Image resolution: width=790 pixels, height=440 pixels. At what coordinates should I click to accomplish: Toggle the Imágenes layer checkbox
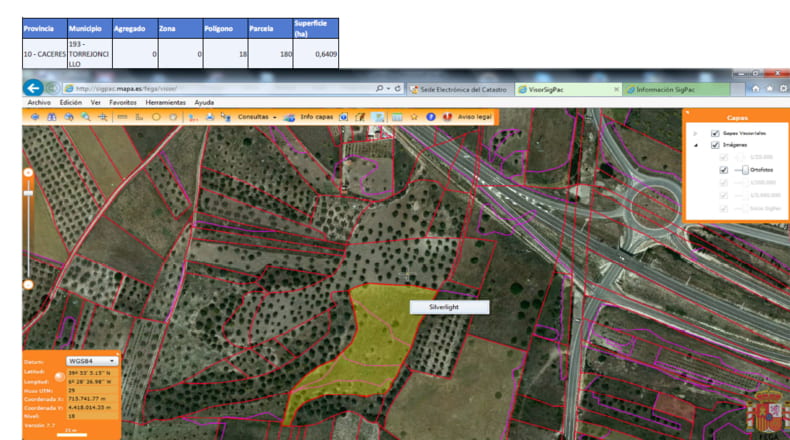point(715,145)
